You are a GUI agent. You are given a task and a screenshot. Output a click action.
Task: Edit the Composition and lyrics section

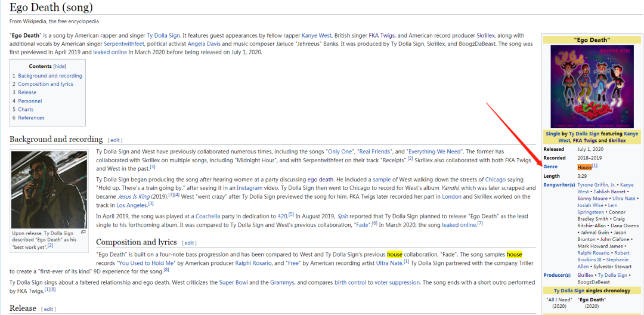(x=190, y=243)
